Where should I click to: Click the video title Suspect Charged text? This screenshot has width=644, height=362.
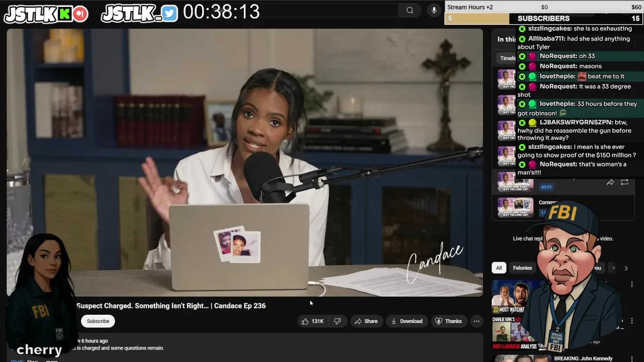pyautogui.click(x=171, y=306)
